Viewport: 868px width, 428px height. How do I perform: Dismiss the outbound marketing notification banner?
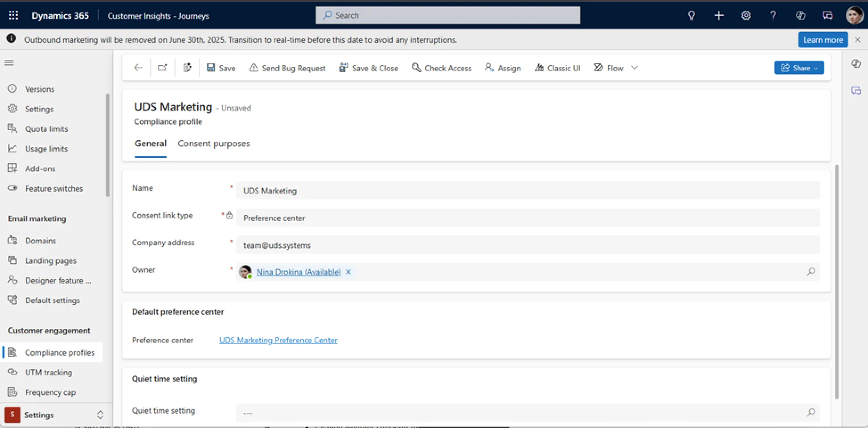tap(858, 40)
